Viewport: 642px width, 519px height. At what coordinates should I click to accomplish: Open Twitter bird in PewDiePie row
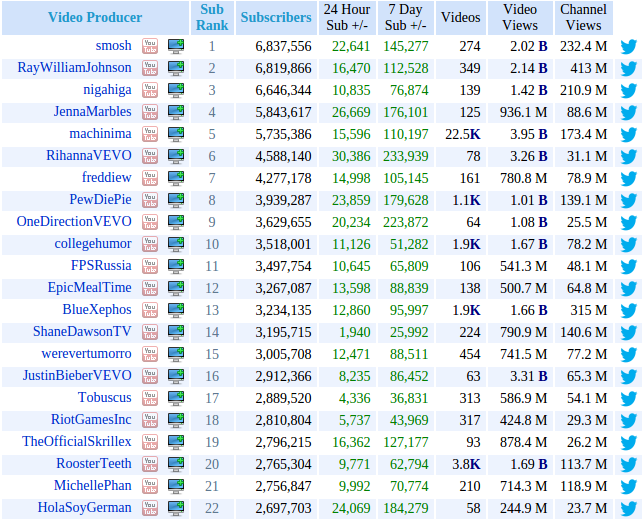[x=628, y=201]
